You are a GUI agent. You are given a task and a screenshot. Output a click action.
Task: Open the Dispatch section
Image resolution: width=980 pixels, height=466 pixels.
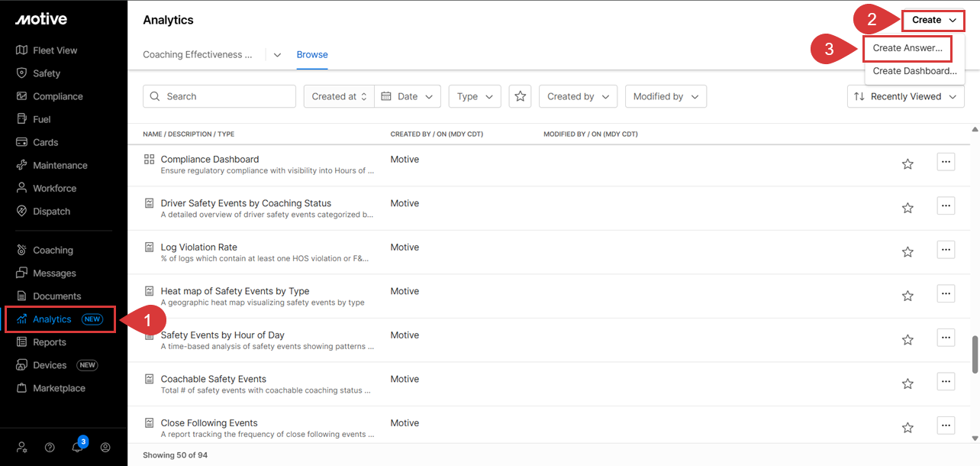[51, 212]
